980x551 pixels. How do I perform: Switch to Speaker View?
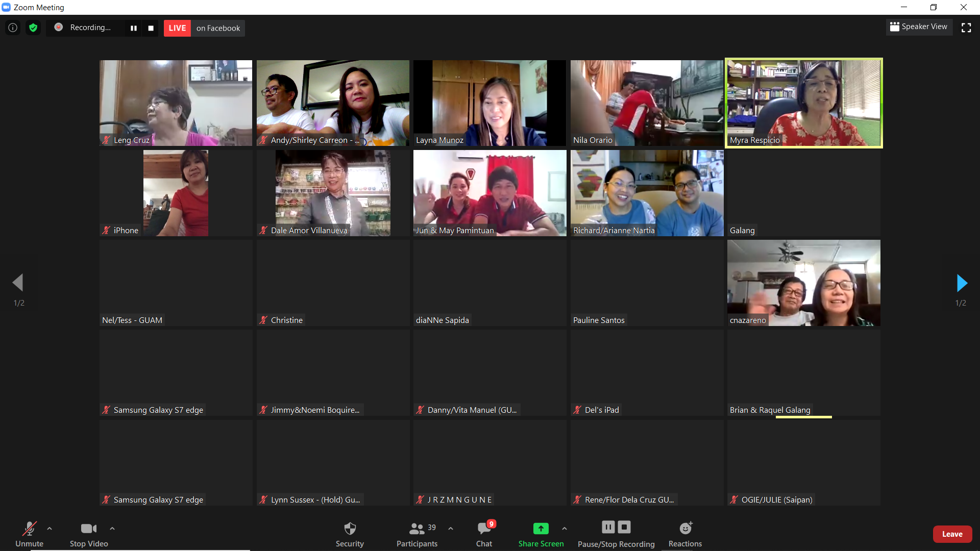pos(919,27)
